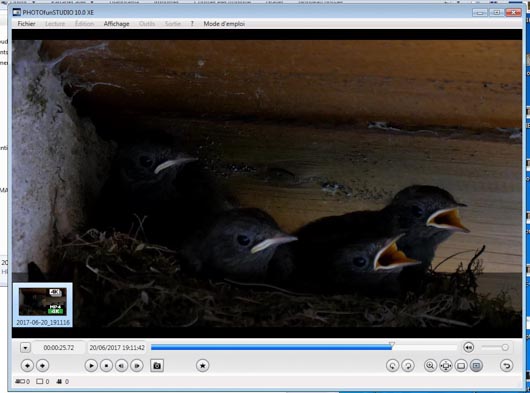The width and height of the screenshot is (530, 393).
Task: Open the Outils menu
Action: pos(147,24)
